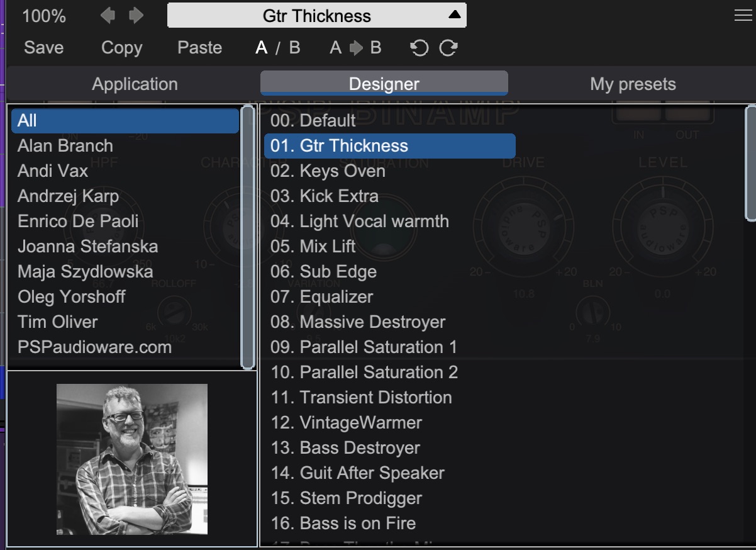Select designer Alan Branch in list

(x=65, y=146)
